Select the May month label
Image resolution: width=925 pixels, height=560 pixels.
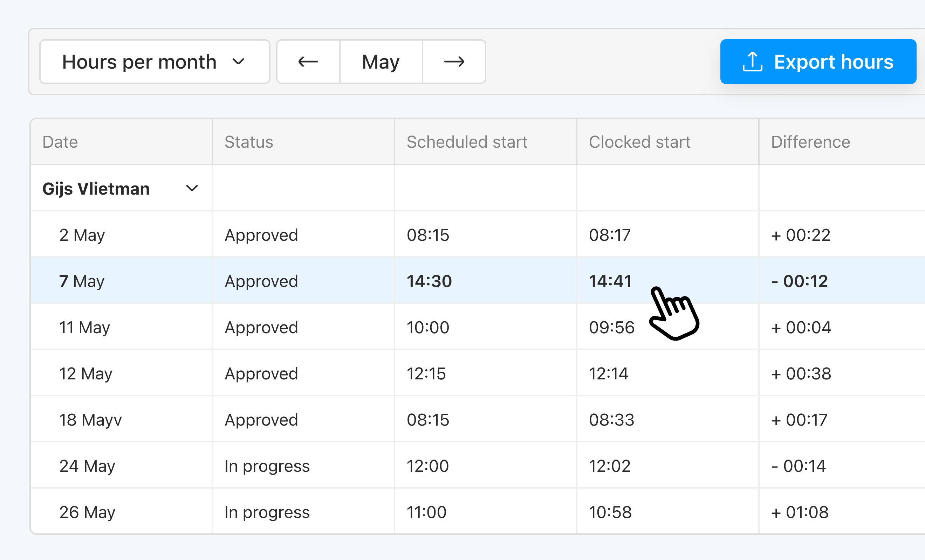pyautogui.click(x=380, y=62)
